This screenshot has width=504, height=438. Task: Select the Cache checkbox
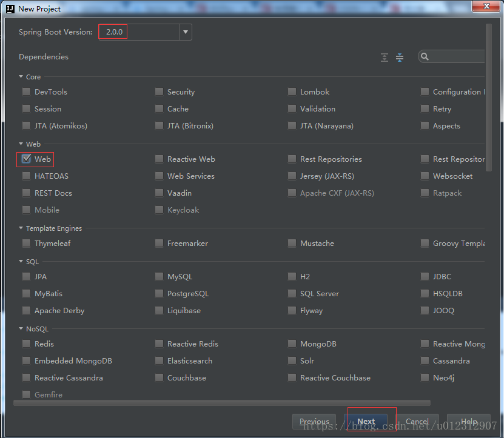[159, 109]
